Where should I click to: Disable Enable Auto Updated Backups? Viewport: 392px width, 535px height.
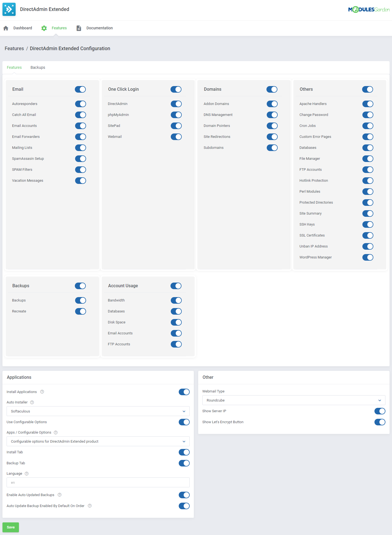click(x=184, y=495)
